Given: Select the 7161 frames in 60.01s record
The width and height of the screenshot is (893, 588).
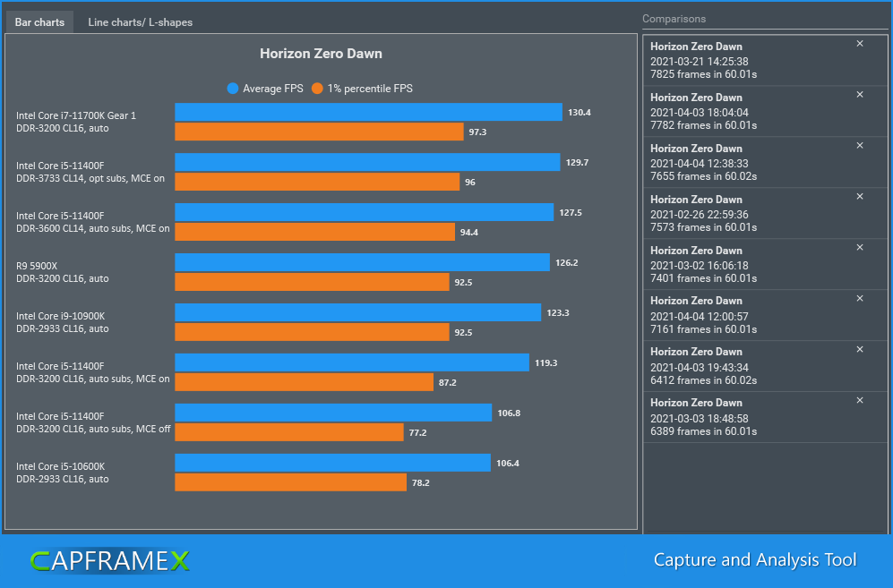Looking at the screenshot, I should point(765,315).
